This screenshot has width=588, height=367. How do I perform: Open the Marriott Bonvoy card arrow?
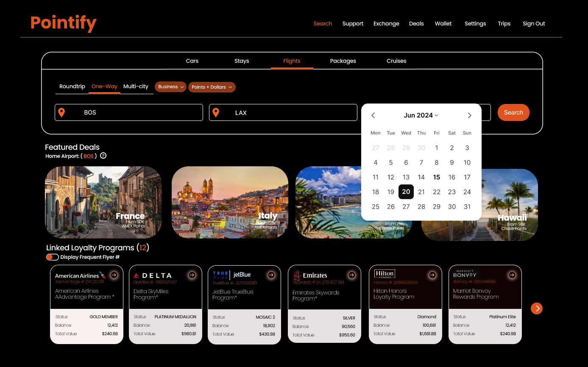513,275
